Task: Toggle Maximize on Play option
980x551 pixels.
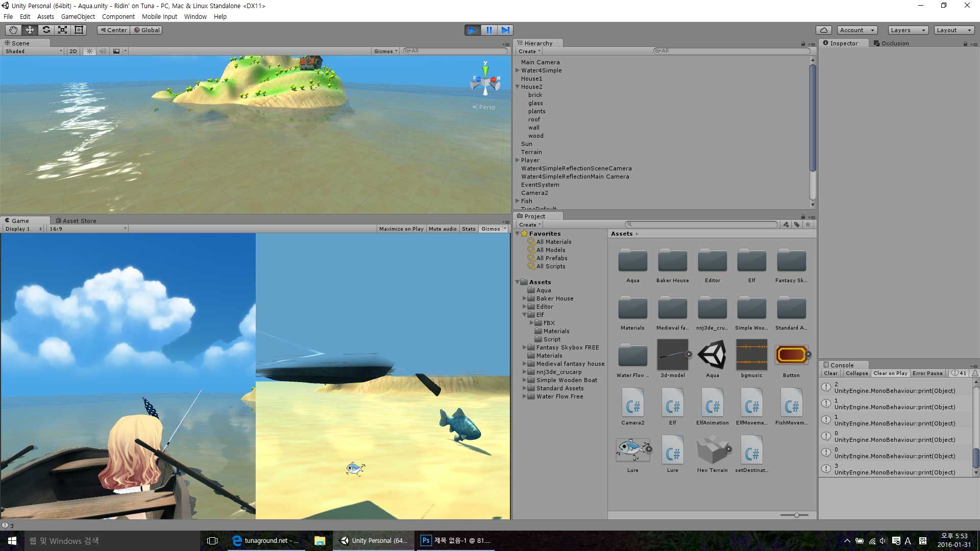Action: 401,229
